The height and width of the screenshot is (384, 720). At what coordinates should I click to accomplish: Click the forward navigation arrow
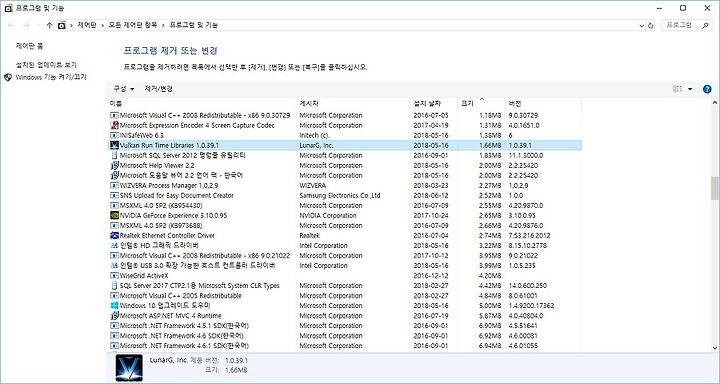[x=26, y=25]
